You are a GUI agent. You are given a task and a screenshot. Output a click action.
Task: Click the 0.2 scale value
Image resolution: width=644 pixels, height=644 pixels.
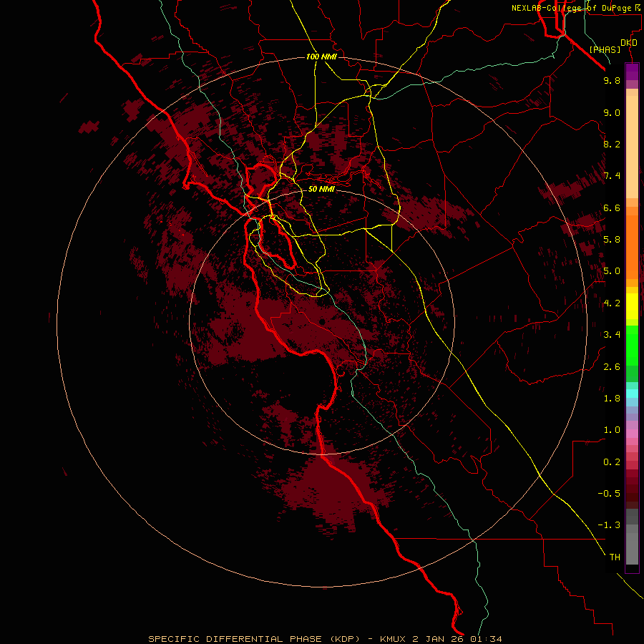point(612,462)
